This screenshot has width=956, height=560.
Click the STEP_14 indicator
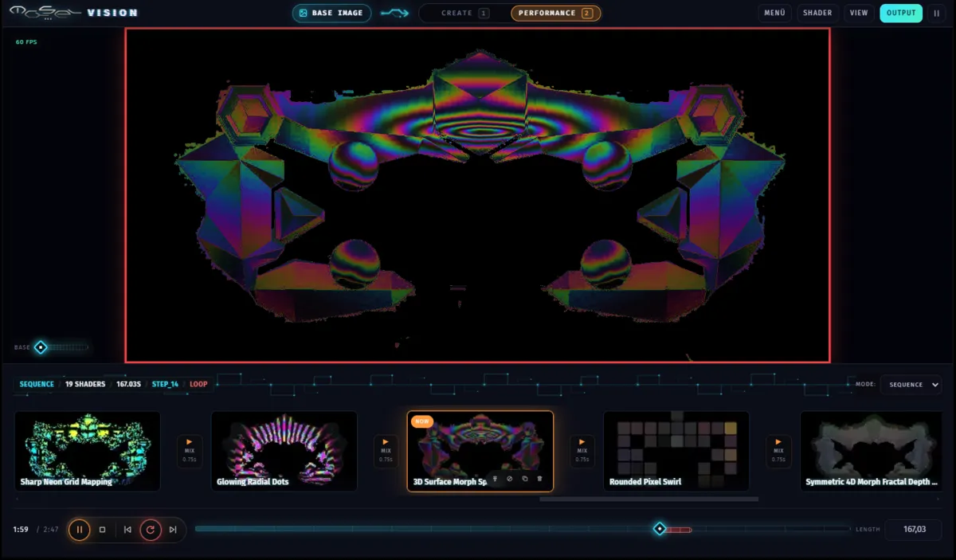[165, 384]
